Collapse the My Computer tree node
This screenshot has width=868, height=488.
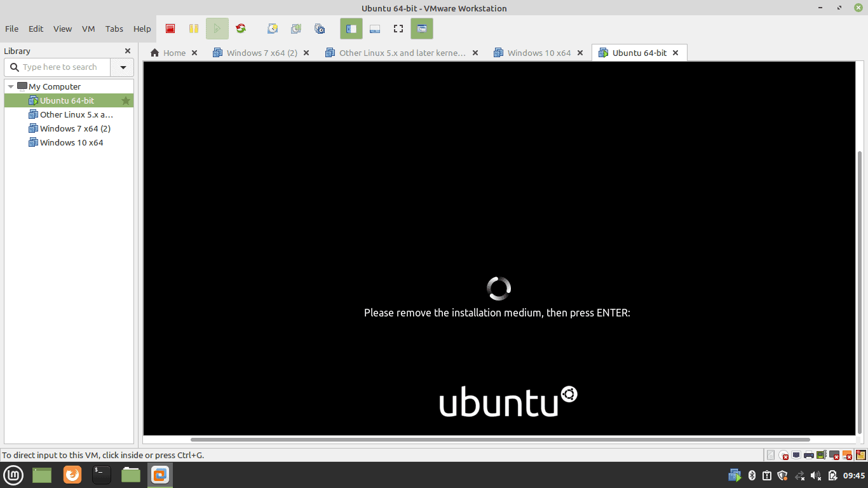click(x=11, y=86)
